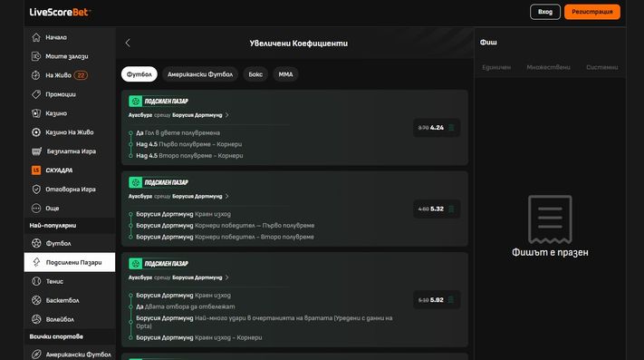644x360 pixels.
Task: Click the empty bet slip receipt icon
Action: (x=550, y=219)
